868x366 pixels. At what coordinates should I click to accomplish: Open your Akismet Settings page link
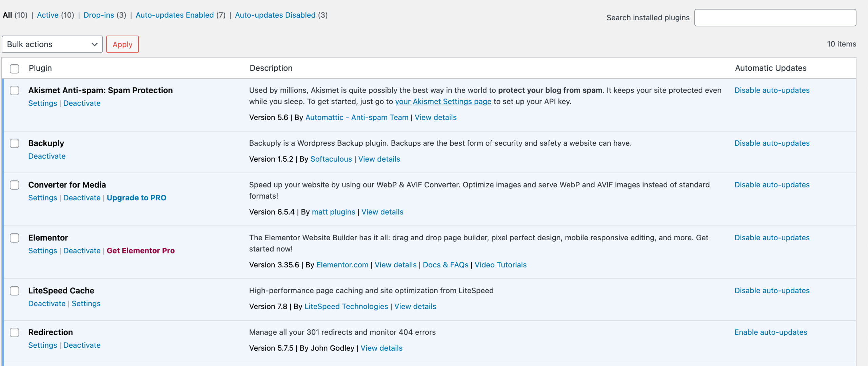[443, 101]
